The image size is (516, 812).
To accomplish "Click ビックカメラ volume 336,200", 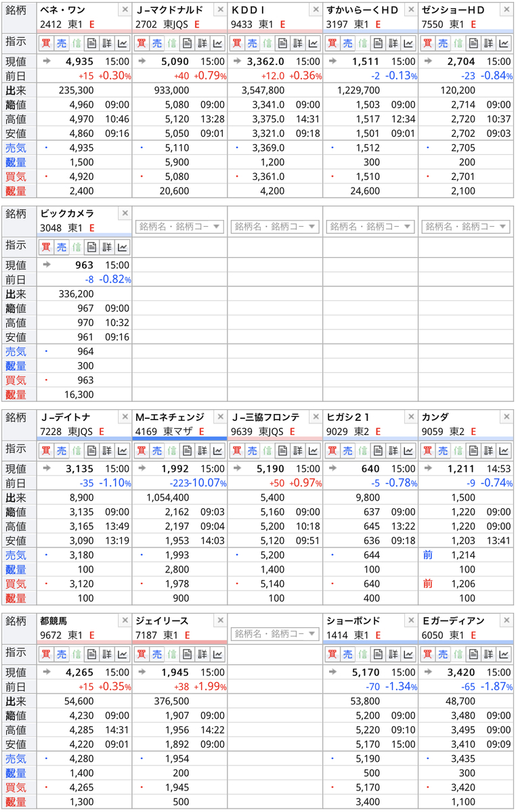I will pyautogui.click(x=77, y=294).
